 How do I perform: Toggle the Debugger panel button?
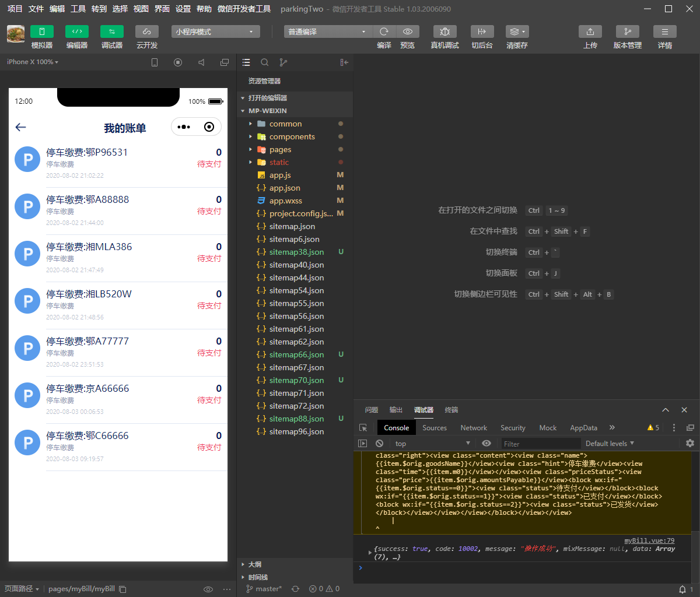point(111,31)
